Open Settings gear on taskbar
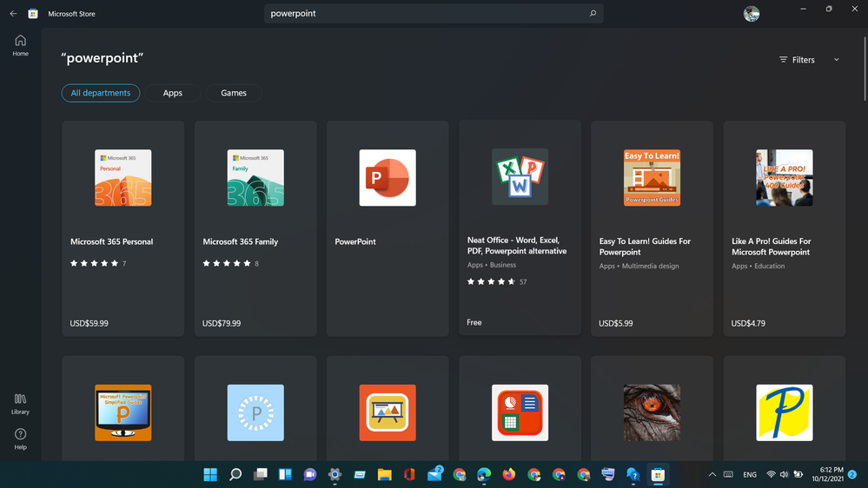This screenshot has height=488, width=868. coord(335,474)
